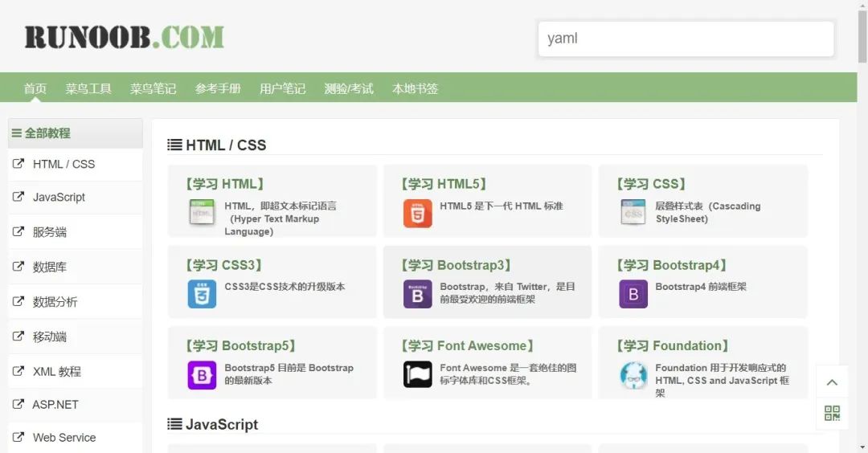The image size is (868, 453).
Task: Click the HTML tutorial notepad icon
Action: [x=202, y=213]
